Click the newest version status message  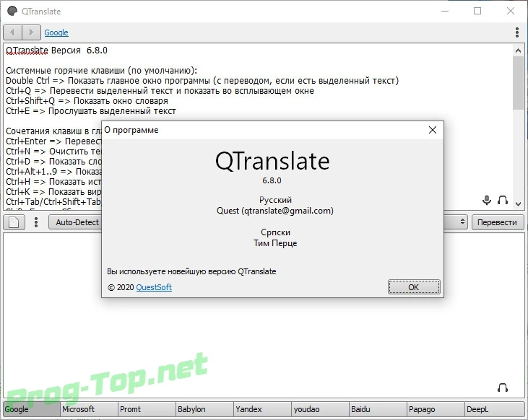click(x=191, y=271)
